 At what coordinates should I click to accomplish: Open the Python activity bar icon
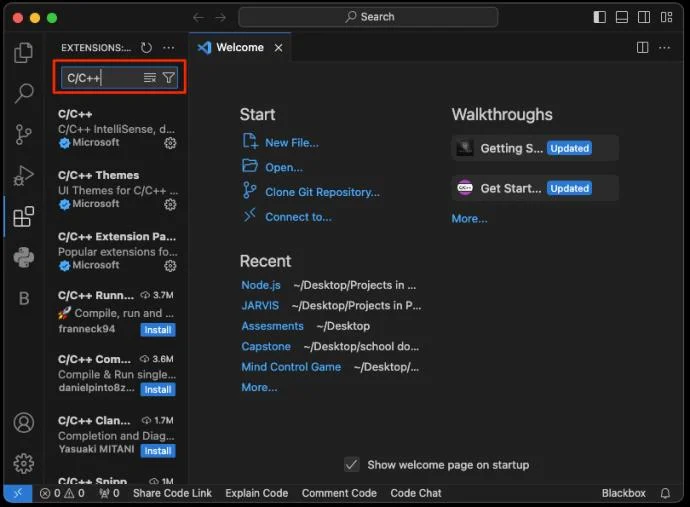point(23,257)
